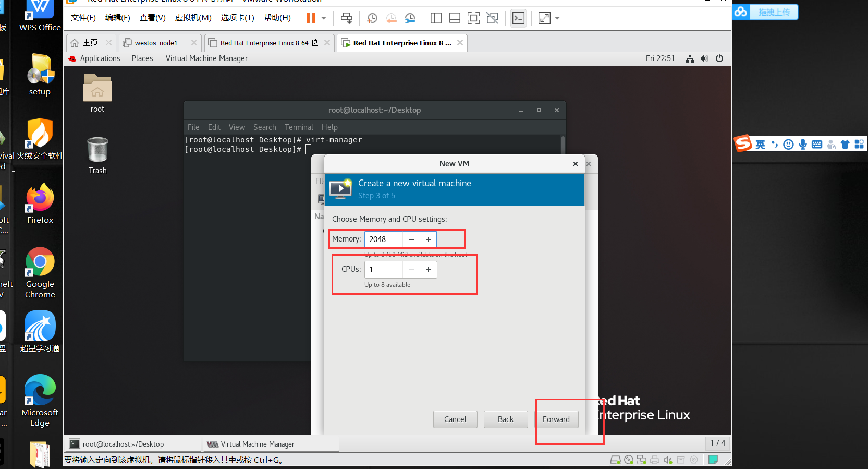Viewport: 868px width, 469px height.
Task: Open the terminal's View menu
Action: [237, 127]
